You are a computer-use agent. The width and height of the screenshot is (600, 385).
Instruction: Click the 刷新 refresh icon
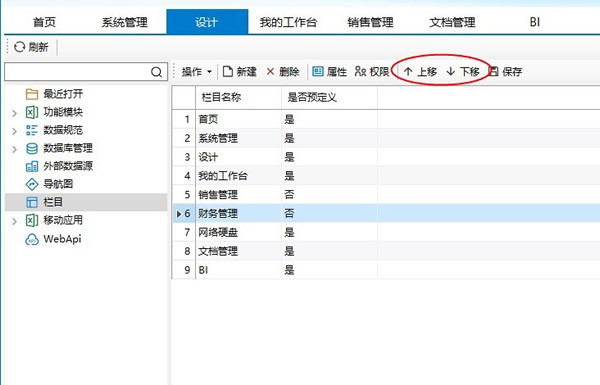(20, 47)
